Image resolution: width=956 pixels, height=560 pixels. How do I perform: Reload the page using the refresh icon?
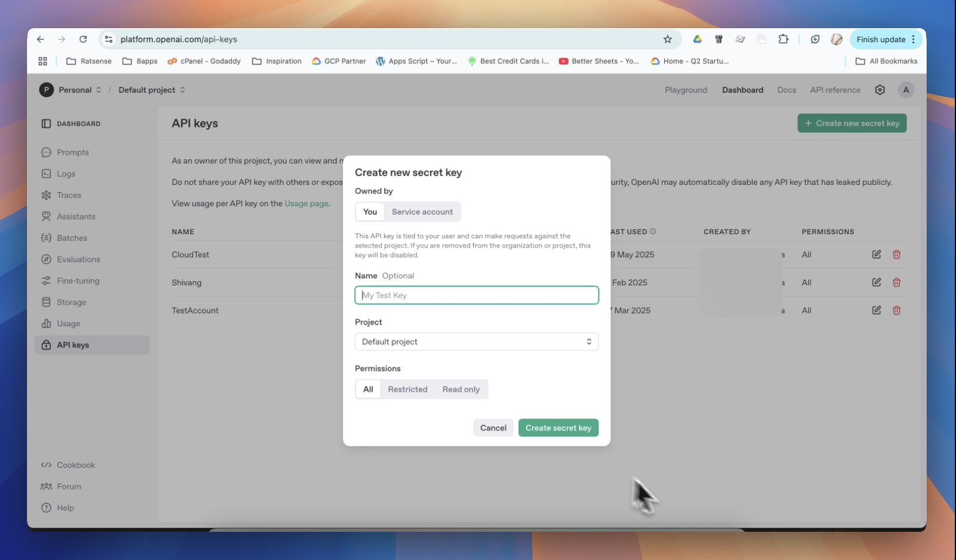[x=83, y=39]
